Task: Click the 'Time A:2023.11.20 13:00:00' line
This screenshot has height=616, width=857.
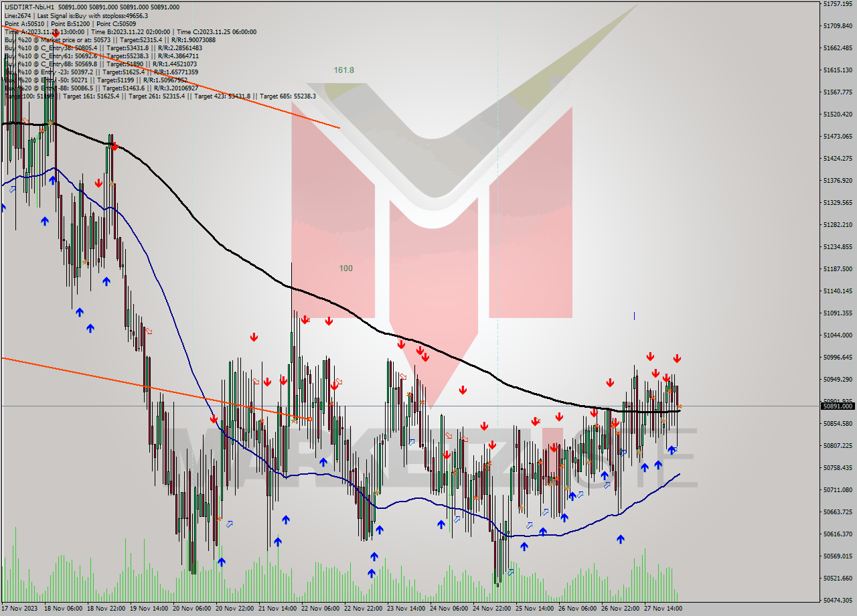Action: click(x=130, y=31)
